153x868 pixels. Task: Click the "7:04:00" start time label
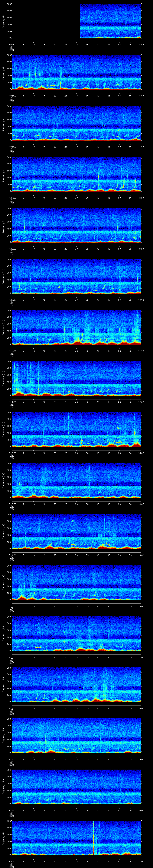point(12,44)
